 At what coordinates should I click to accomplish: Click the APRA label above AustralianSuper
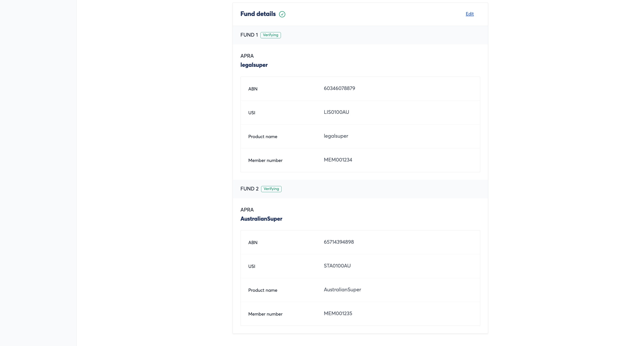click(x=247, y=210)
